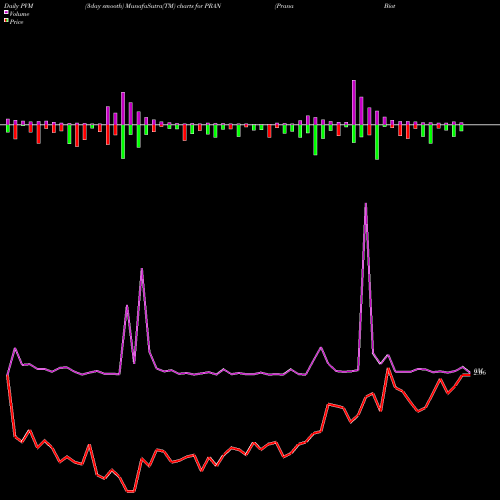This screenshot has width=500, height=500.
Task: Click the lowest point of red price line
Action: pyautogui.click(x=131, y=491)
